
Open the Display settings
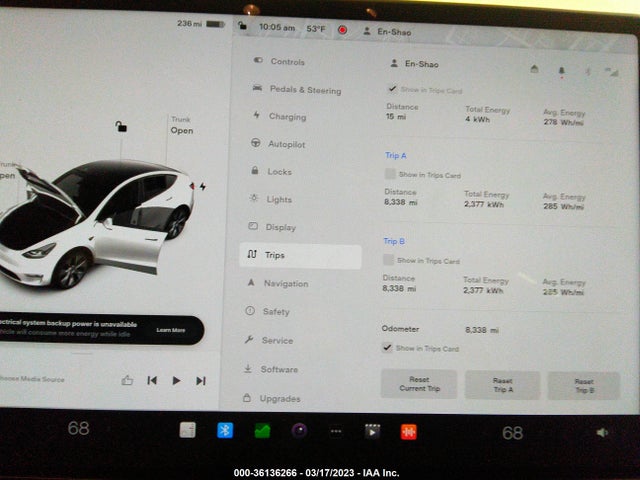(x=272, y=227)
